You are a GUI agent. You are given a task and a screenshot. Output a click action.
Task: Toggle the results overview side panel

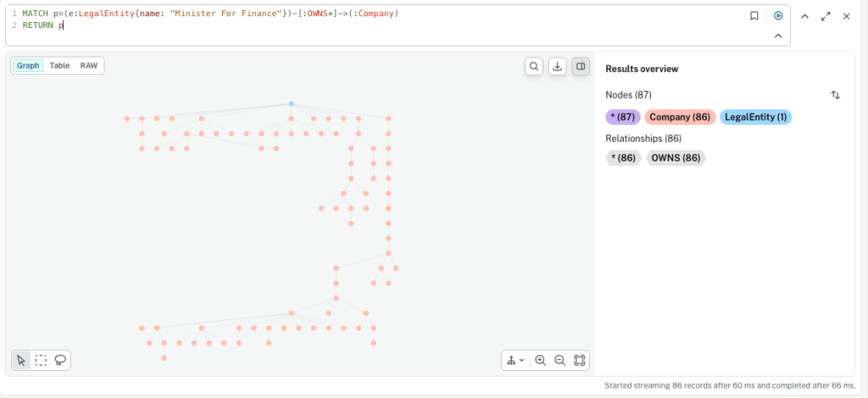click(x=581, y=66)
